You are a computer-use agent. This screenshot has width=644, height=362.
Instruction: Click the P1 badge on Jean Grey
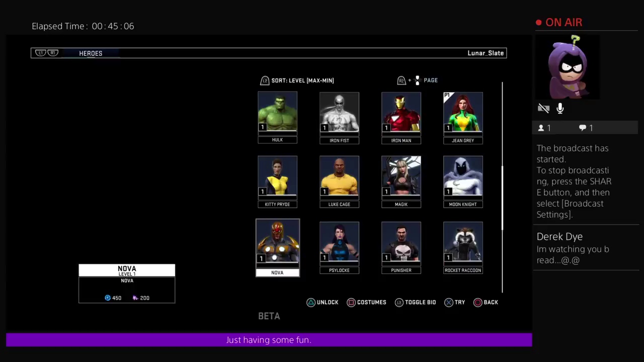pos(447,96)
